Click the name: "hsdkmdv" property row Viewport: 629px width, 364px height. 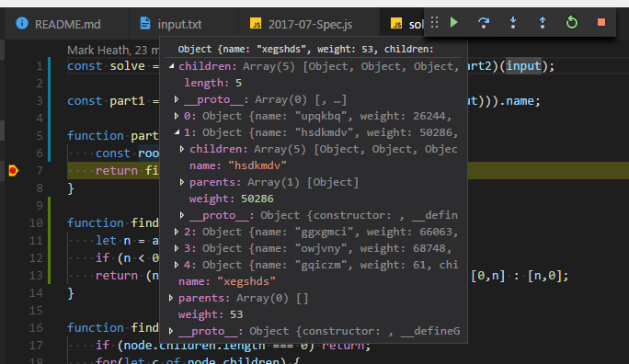[x=238, y=165]
